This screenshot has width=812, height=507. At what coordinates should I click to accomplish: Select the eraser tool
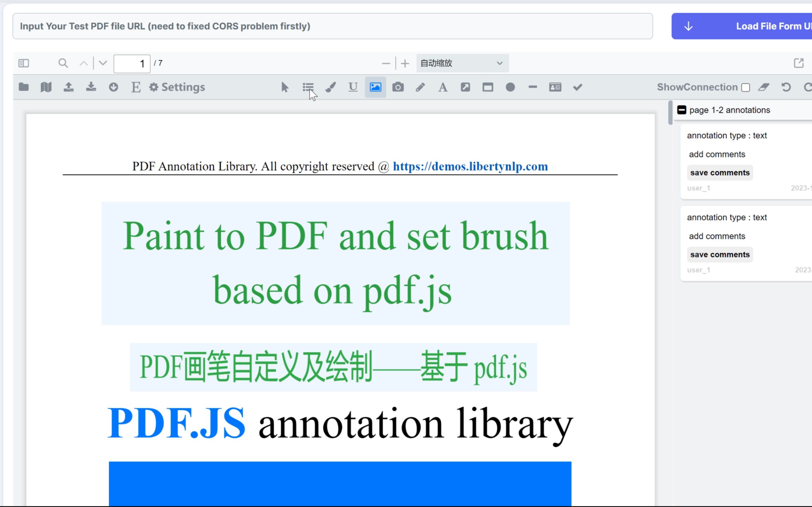tap(764, 87)
